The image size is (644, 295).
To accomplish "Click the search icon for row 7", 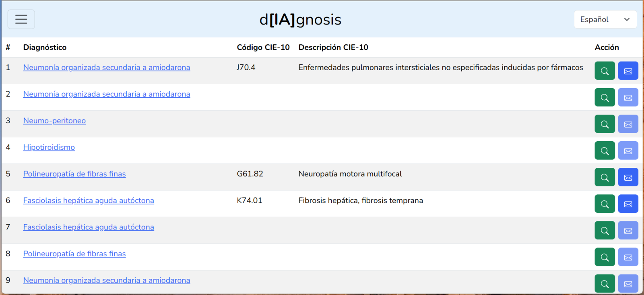I will (605, 230).
